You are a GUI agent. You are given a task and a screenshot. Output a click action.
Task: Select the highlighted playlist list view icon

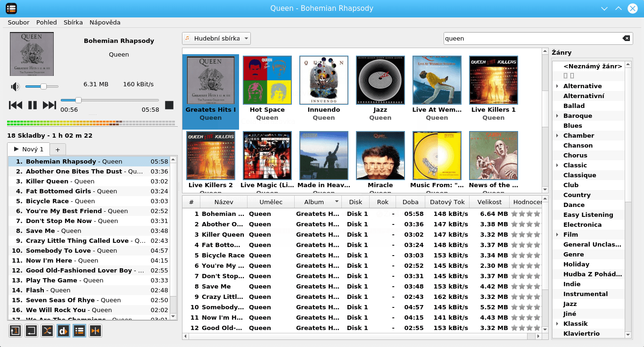(79, 331)
